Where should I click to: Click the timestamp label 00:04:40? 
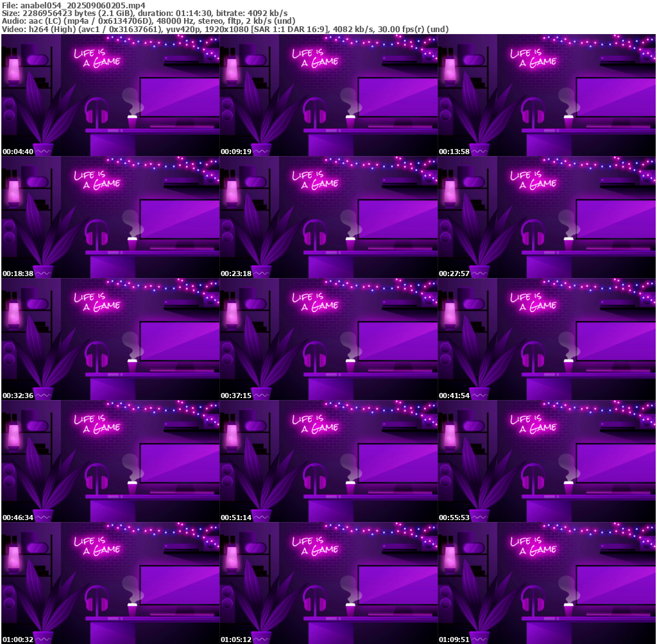click(x=17, y=152)
